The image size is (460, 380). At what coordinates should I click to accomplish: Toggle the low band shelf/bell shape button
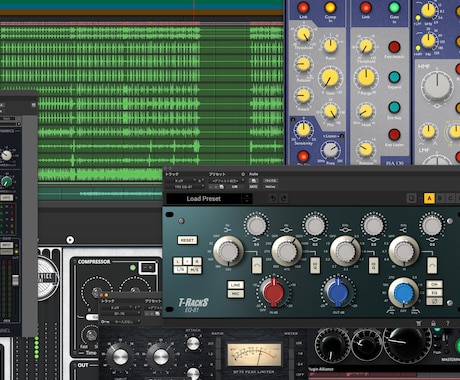coord(256,265)
